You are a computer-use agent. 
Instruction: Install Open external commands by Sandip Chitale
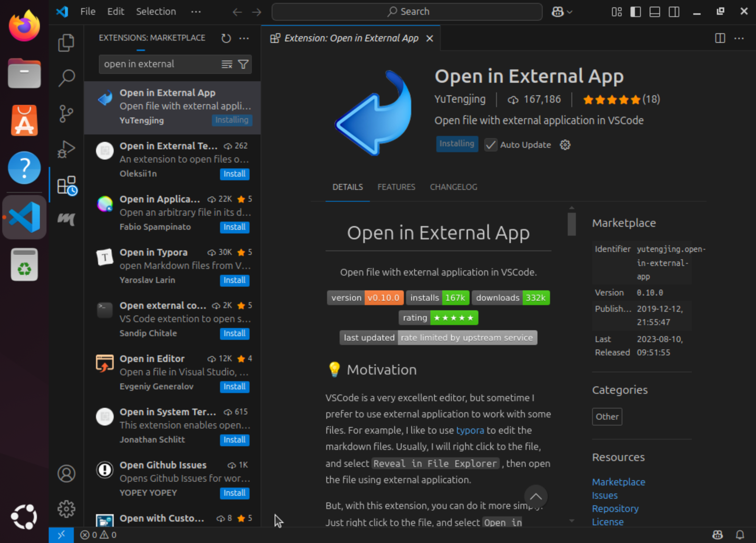click(x=234, y=334)
